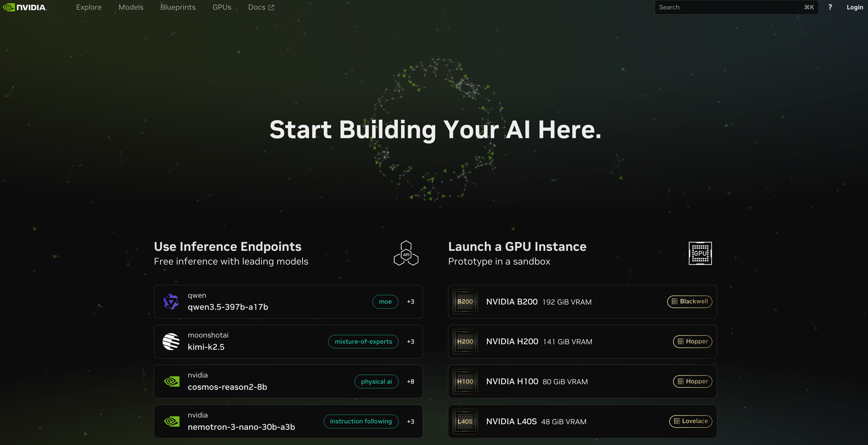
Task: Open the external Docs link
Action: tap(261, 7)
